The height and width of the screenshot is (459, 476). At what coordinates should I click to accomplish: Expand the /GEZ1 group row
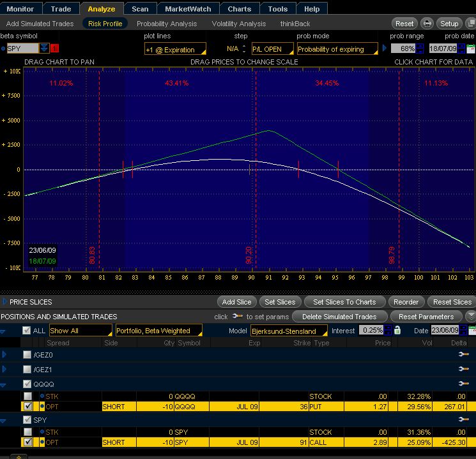point(5,370)
